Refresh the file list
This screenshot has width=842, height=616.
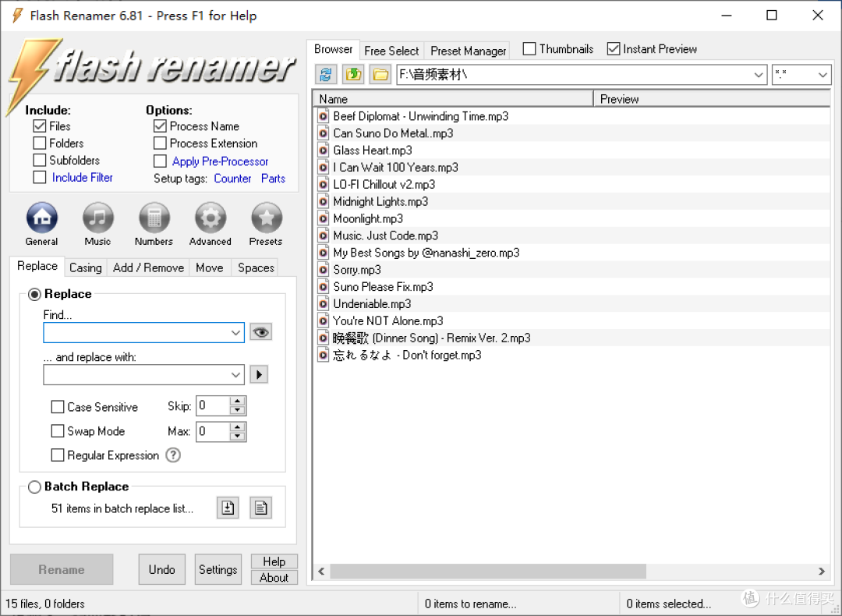coord(326,75)
